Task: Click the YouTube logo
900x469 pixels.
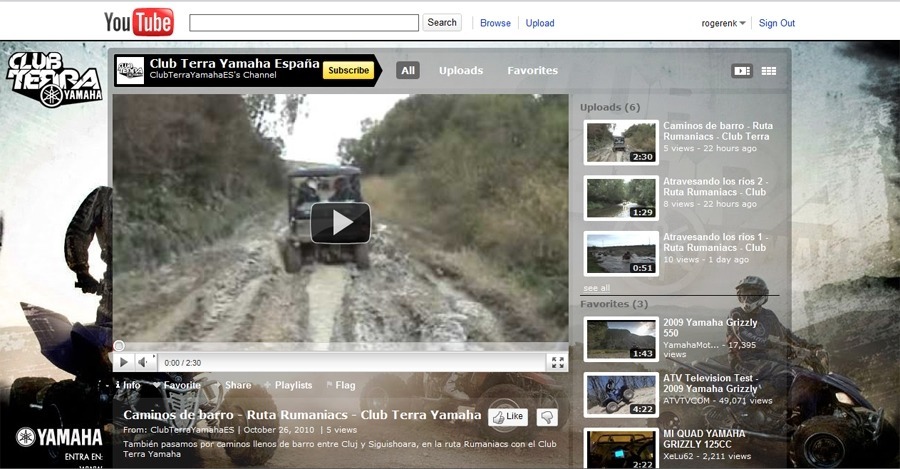Action: coord(138,22)
